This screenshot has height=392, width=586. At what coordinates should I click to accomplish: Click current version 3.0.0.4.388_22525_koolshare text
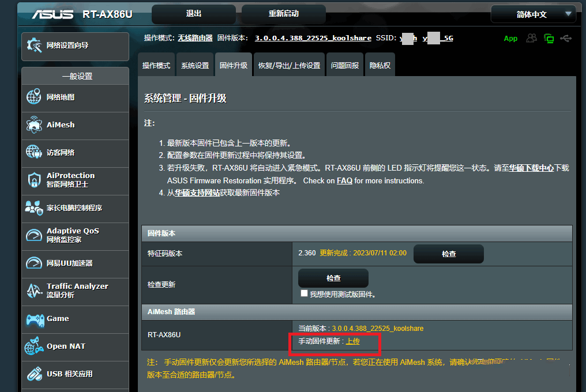[x=377, y=329]
